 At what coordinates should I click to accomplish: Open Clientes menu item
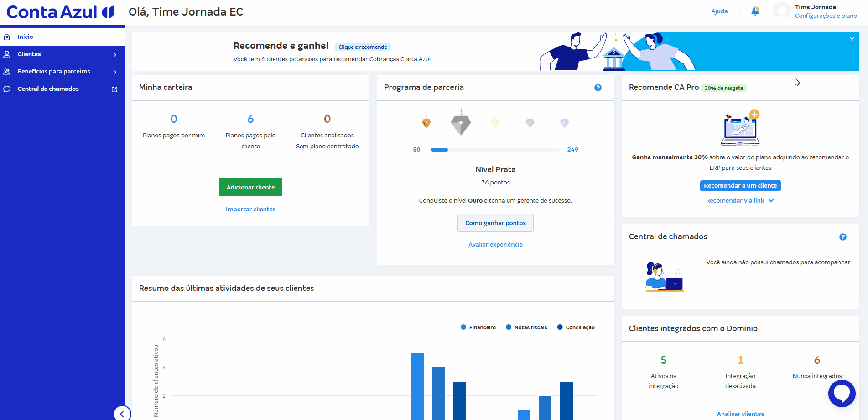(x=62, y=54)
